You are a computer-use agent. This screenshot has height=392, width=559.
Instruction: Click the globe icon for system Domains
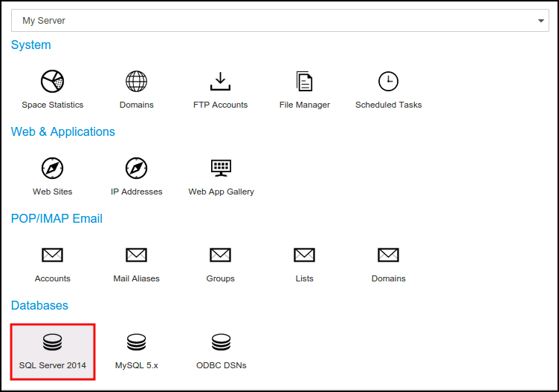tap(136, 81)
